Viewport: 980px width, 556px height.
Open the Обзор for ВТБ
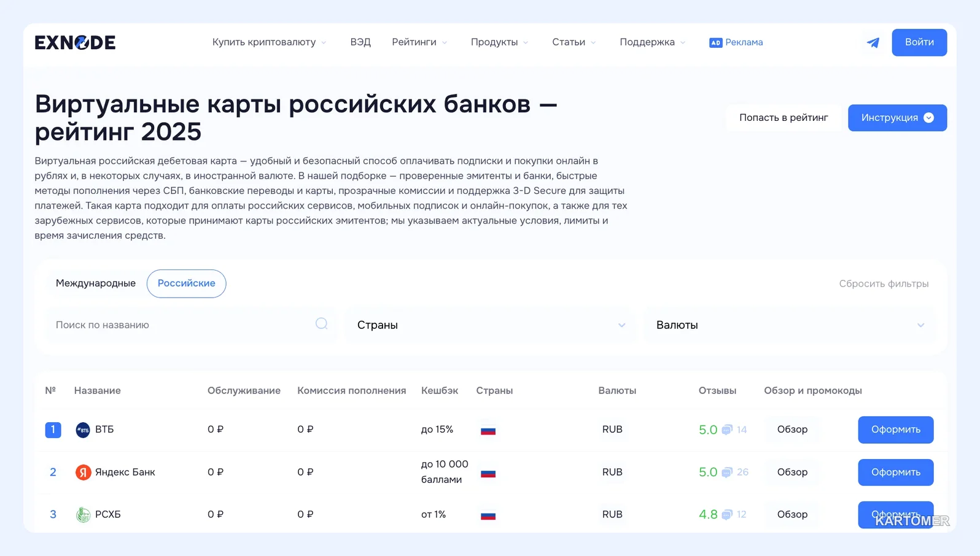coord(792,430)
